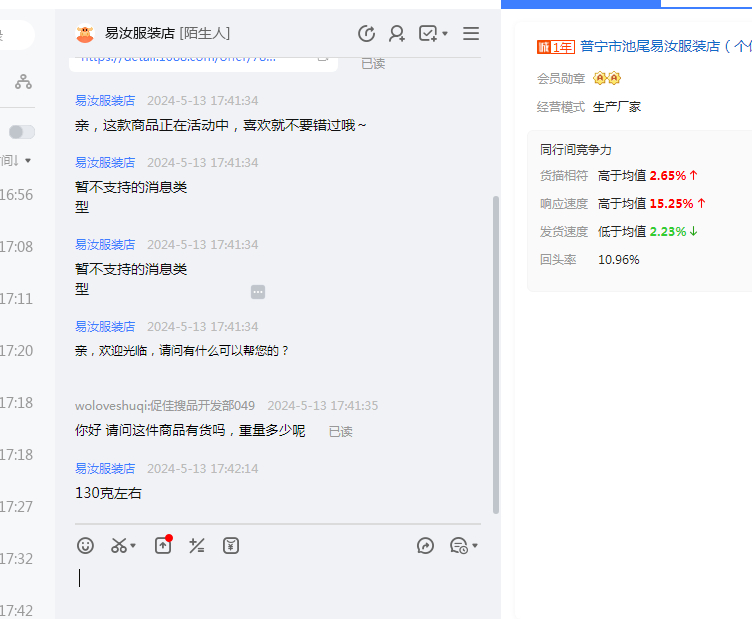
Task: Click the chat title 易汝服装店 [陌生人]
Action: point(167,34)
